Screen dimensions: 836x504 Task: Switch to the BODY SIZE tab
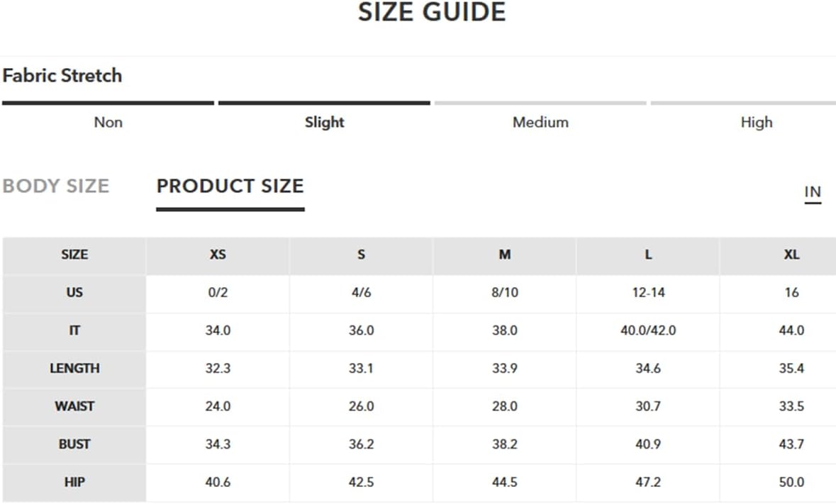[56, 186]
